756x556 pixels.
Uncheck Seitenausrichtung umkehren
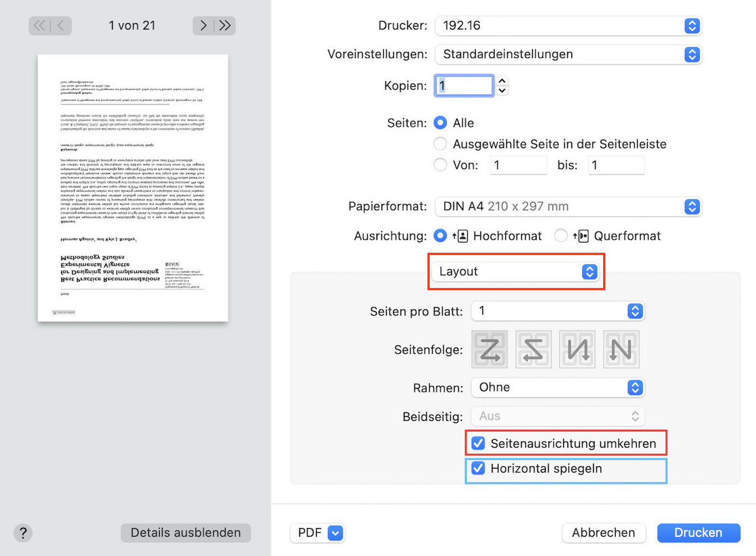pos(478,443)
